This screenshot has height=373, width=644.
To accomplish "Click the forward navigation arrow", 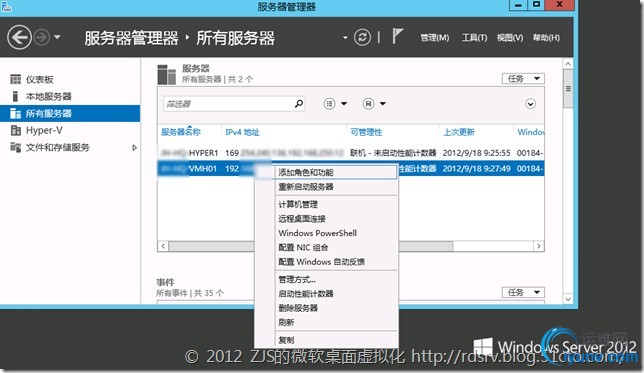I will click(41, 38).
